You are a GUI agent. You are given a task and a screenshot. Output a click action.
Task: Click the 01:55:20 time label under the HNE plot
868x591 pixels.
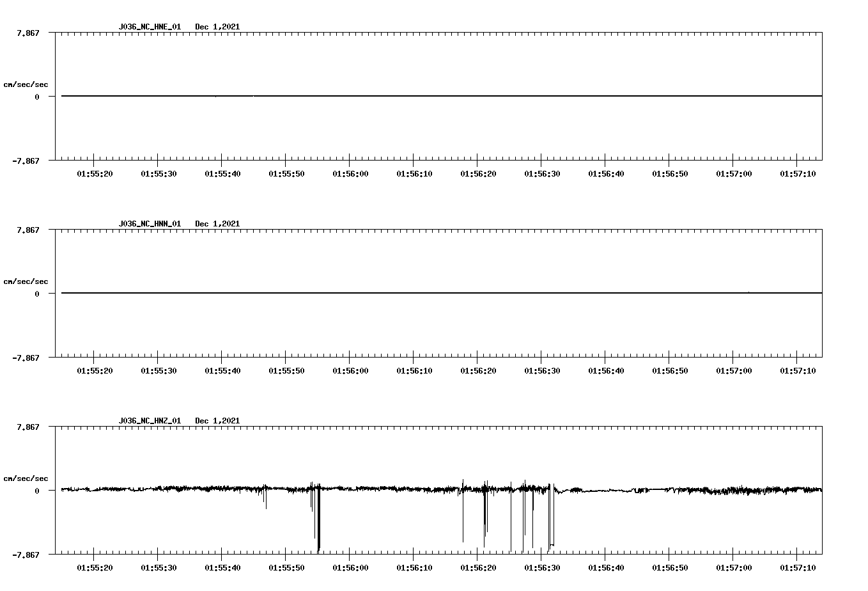click(95, 174)
